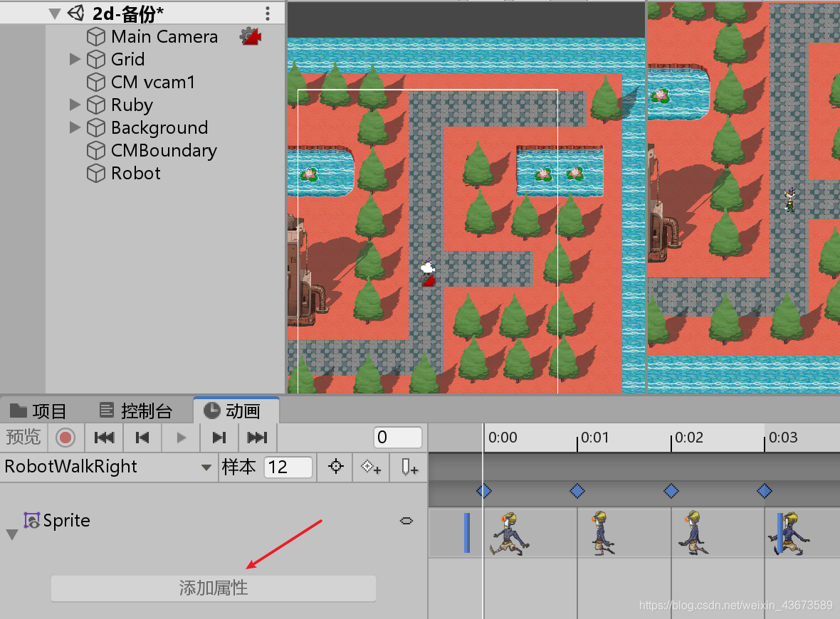Click the cube icon next to CMBoundary

pos(96,150)
